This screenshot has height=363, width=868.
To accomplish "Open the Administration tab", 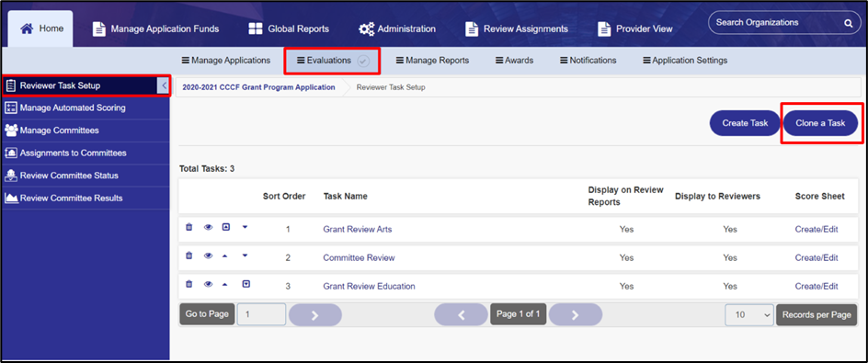I will 397,28.
